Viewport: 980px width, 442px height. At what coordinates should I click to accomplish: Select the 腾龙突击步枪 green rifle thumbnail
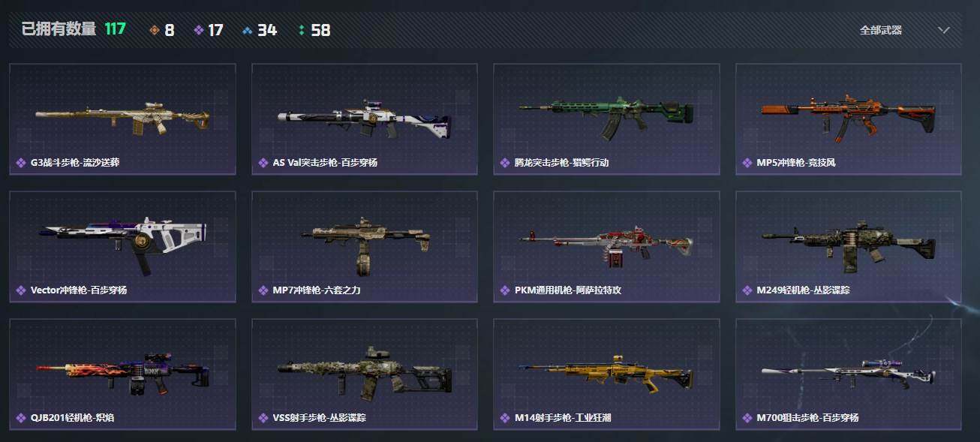[606, 115]
